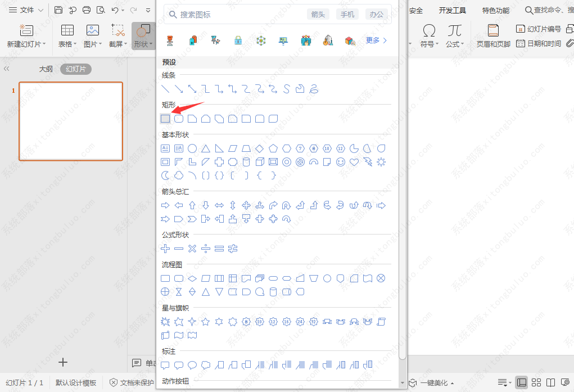574x392 pixels.
Task: Click the plus button to add slide
Action: click(x=63, y=362)
